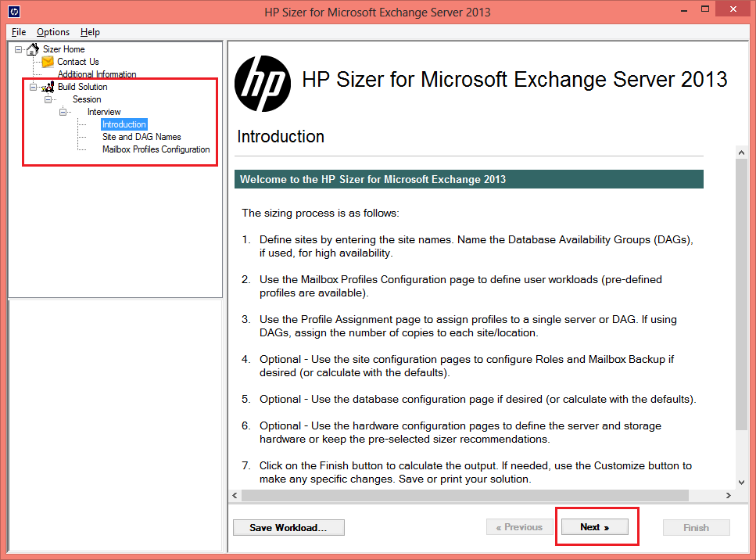Collapse the Sizer Home tree node
This screenshot has height=560, width=756.
tap(18, 50)
